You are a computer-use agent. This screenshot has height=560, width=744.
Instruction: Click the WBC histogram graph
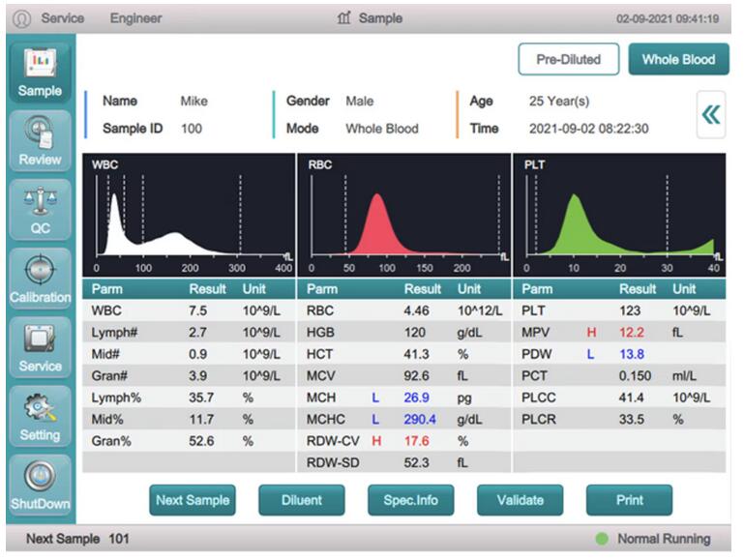click(x=190, y=215)
